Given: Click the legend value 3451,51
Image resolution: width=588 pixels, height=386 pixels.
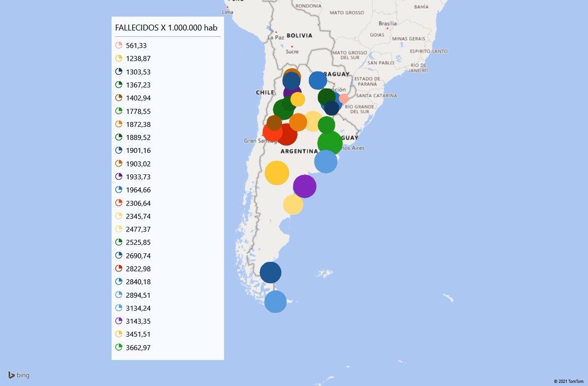Looking at the screenshot, I should point(138,334).
